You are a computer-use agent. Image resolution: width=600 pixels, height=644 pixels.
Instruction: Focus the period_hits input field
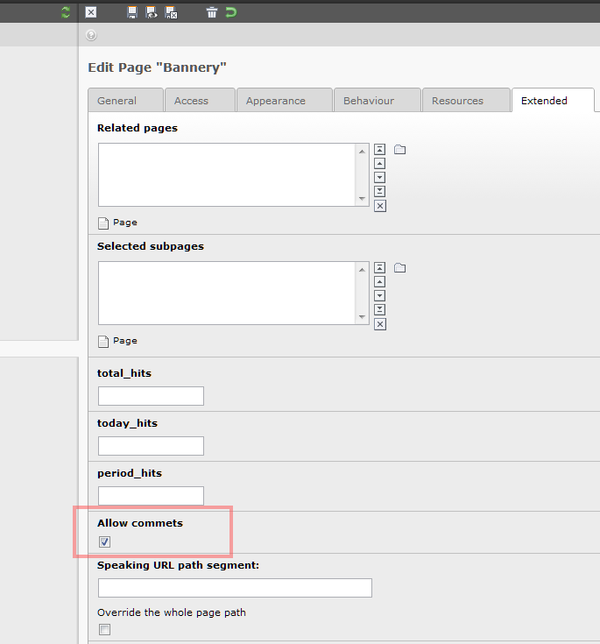(151, 496)
